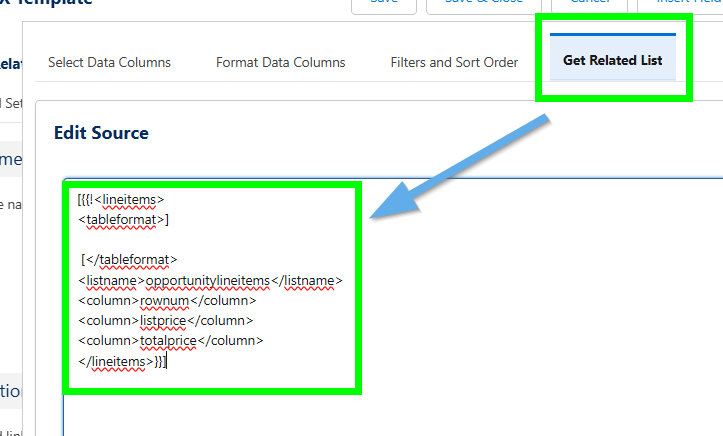Click the totalprice column line

(x=169, y=341)
